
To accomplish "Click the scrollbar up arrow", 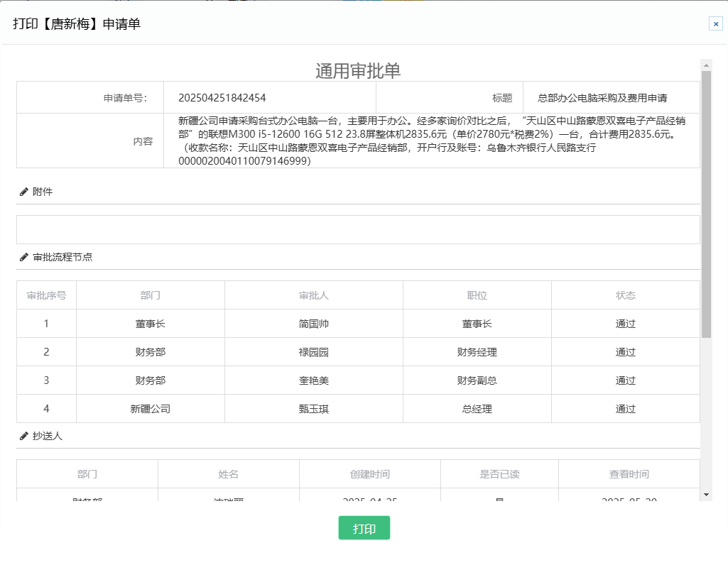I will (x=706, y=65).
